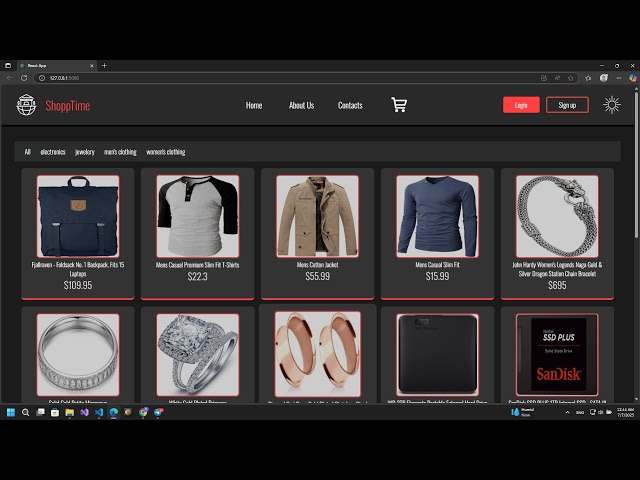Open File Explorer from the taskbar
The height and width of the screenshot is (480, 640).
pos(69,412)
